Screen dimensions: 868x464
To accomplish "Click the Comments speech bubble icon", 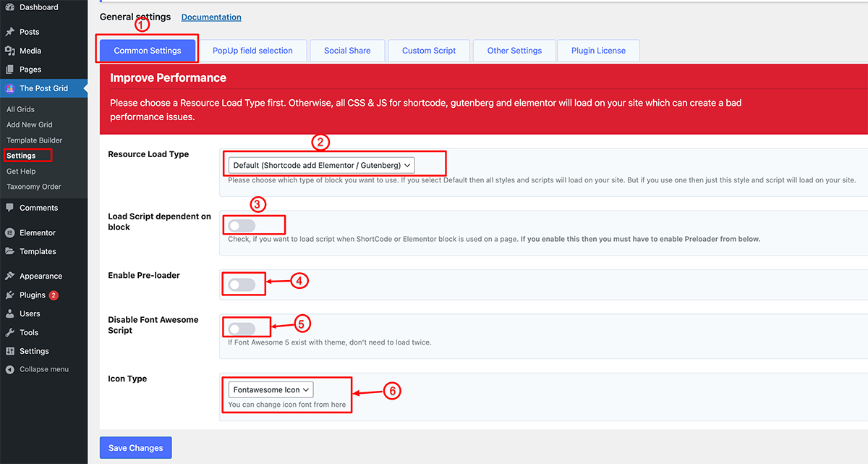I will [x=9, y=208].
